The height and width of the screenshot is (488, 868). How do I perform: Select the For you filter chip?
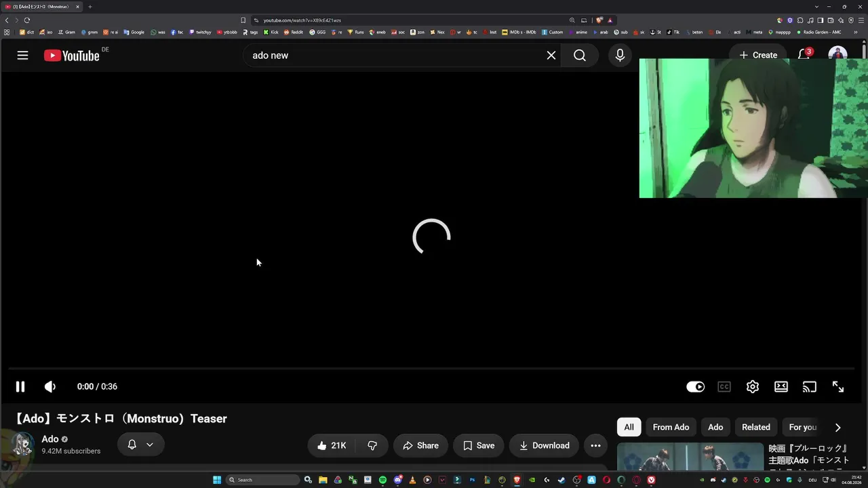[803, 427]
